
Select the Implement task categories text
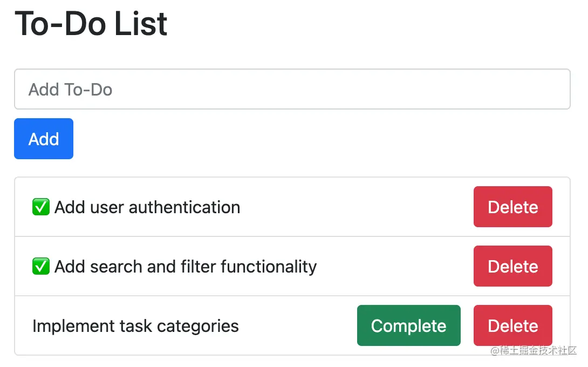[135, 326]
